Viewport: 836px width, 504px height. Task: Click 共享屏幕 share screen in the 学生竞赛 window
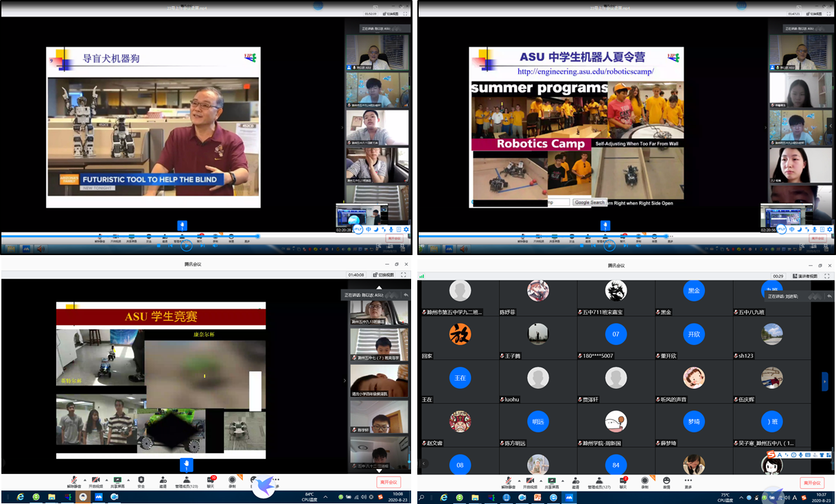click(117, 482)
